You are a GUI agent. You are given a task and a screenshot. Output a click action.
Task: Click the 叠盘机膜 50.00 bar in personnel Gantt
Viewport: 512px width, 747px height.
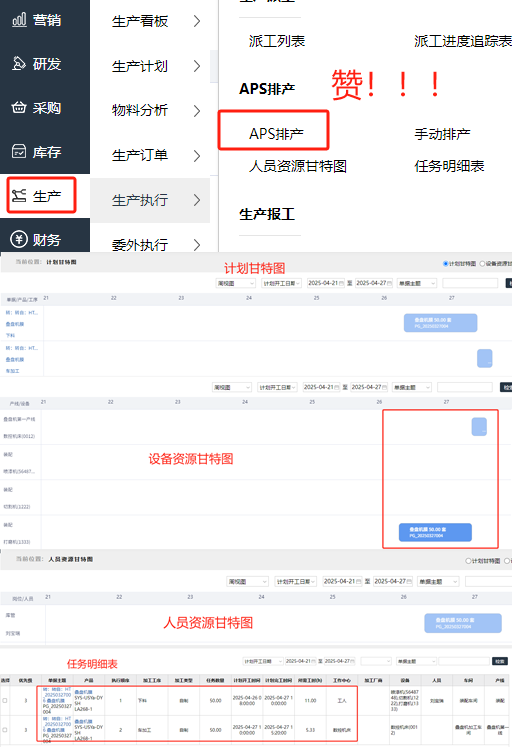coord(463,623)
